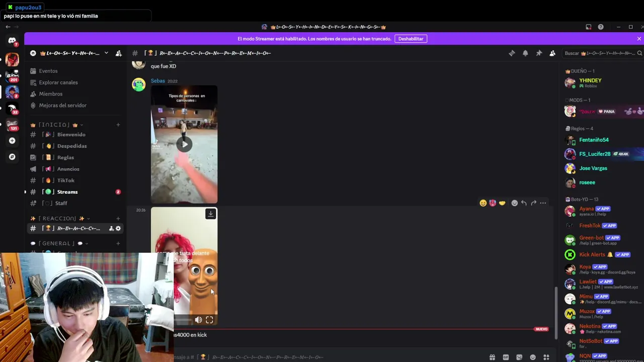Forward message arrow icon
Image resolution: width=644 pixels, height=362 pixels.
(533, 203)
